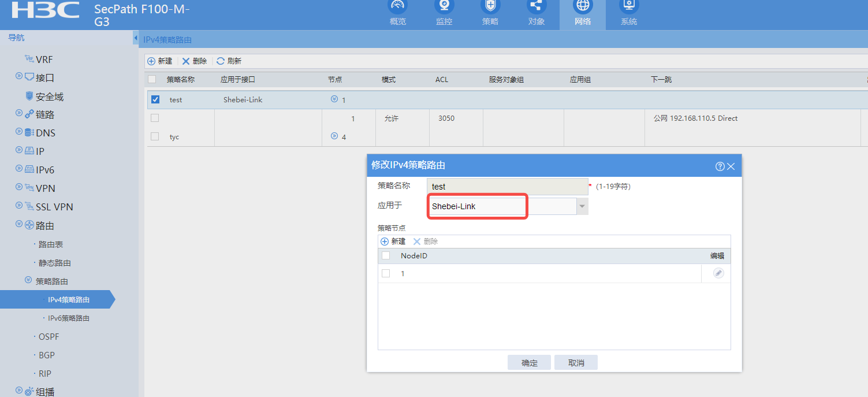Toggle the NodeID header checkbox
This screenshot has height=397, width=868.
(386, 255)
